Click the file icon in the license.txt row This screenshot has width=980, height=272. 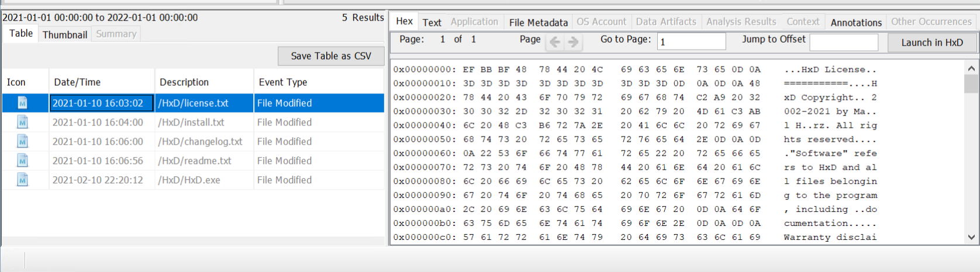point(22,103)
